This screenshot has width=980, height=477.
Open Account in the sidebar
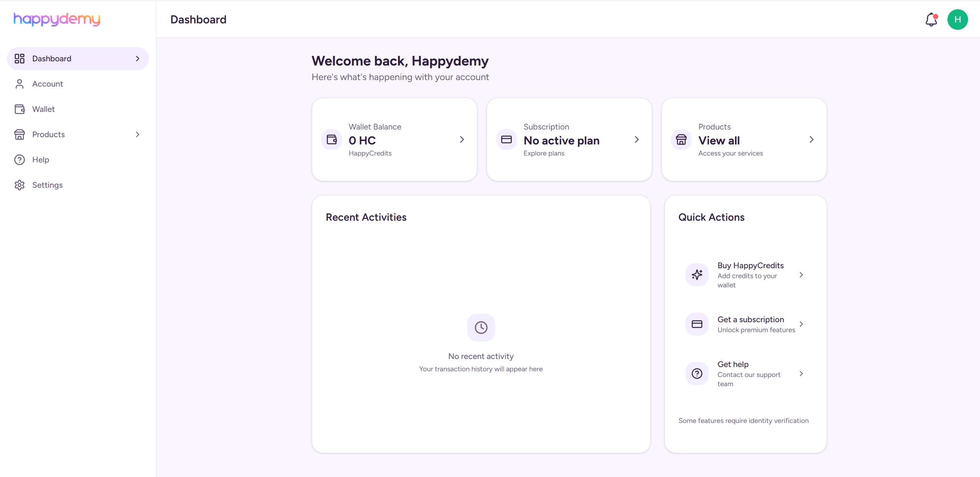click(48, 84)
